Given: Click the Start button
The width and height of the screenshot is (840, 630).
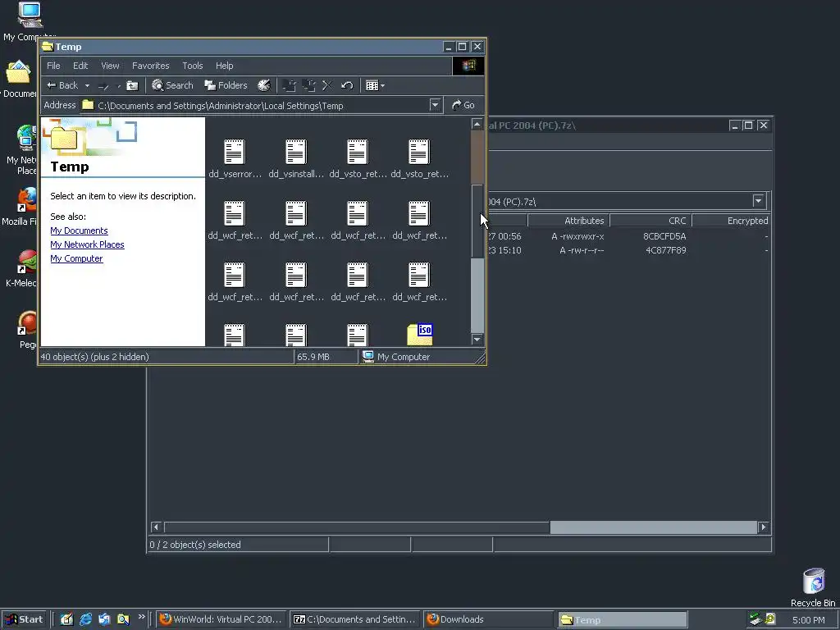Looking at the screenshot, I should tap(25, 619).
